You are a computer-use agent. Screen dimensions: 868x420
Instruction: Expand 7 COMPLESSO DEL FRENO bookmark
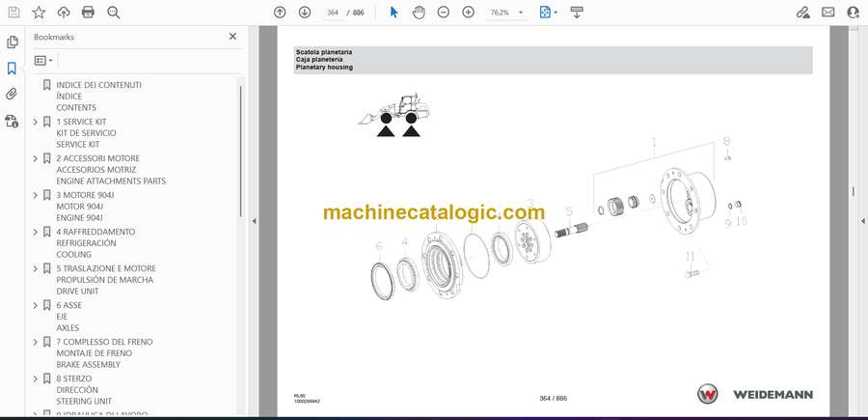point(36,342)
